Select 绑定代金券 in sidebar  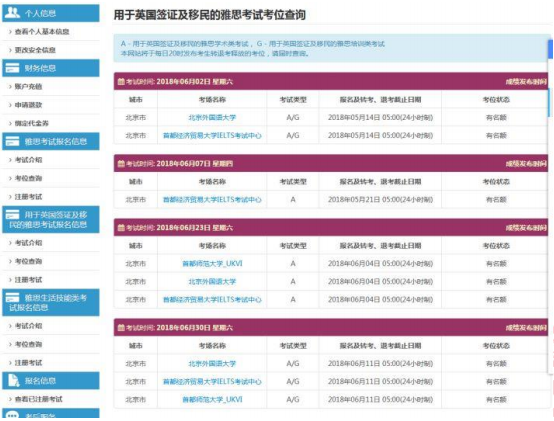click(x=31, y=123)
